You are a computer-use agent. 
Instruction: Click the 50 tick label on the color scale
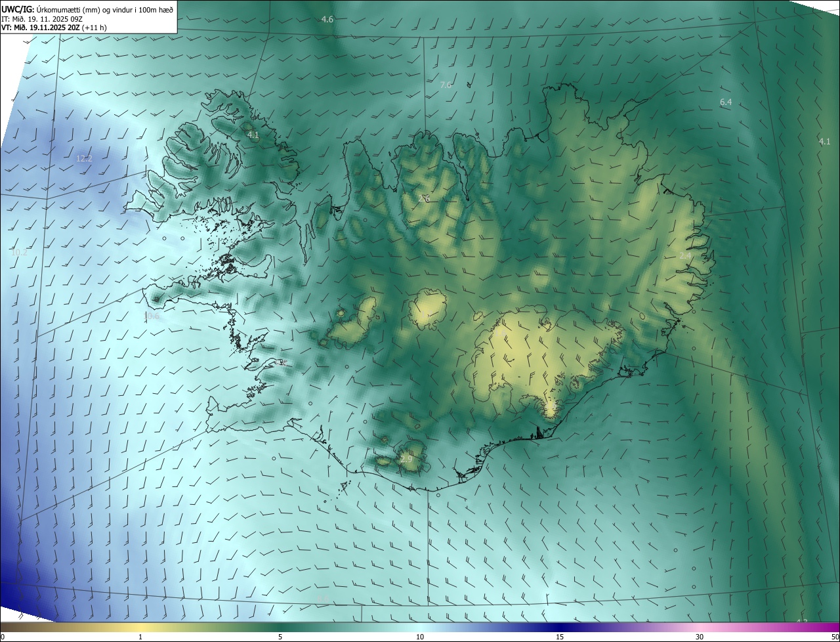click(x=835, y=637)
